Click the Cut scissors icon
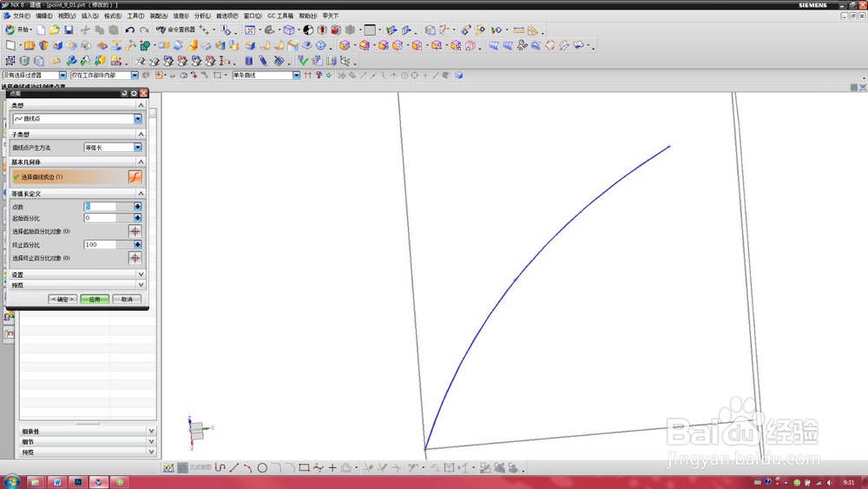The image size is (868, 489). [85, 30]
